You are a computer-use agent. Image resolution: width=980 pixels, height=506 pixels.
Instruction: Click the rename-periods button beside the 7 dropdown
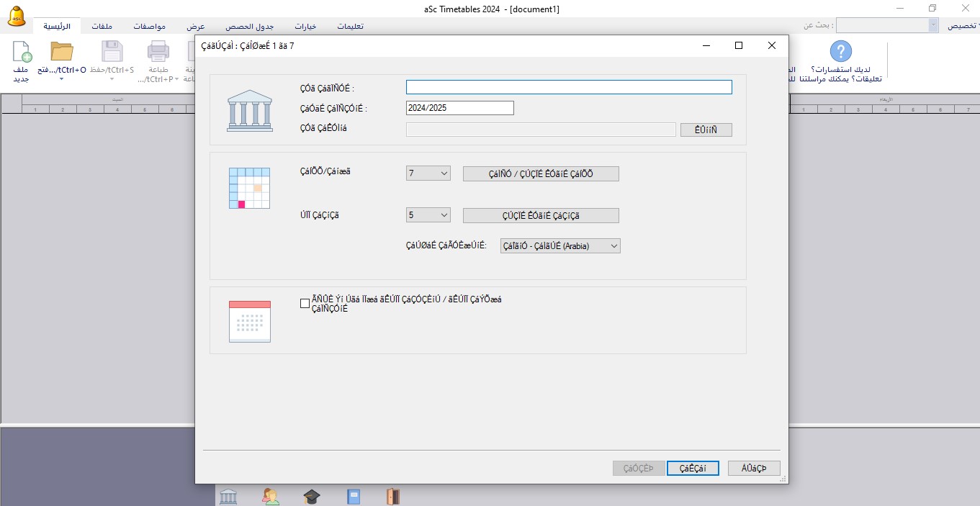(540, 173)
